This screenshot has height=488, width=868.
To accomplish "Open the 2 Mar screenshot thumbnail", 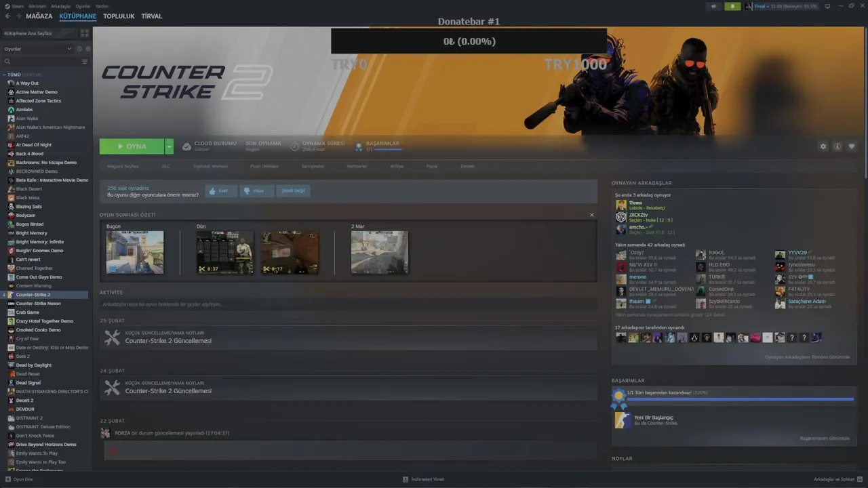I will tap(380, 252).
